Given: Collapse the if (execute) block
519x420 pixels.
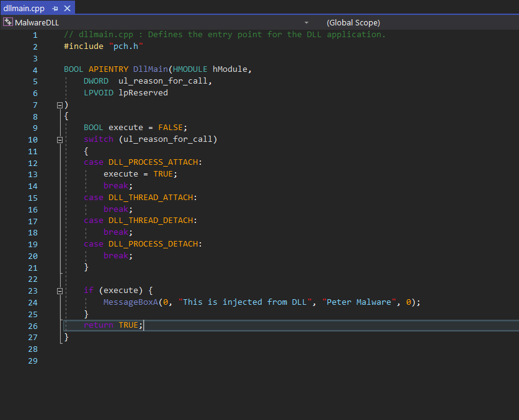Looking at the screenshot, I should click(60, 291).
